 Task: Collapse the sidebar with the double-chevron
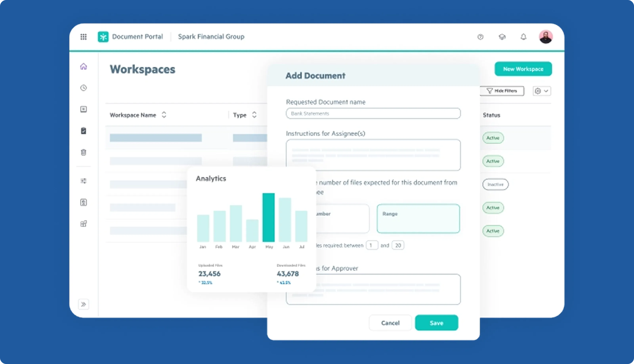[84, 304]
